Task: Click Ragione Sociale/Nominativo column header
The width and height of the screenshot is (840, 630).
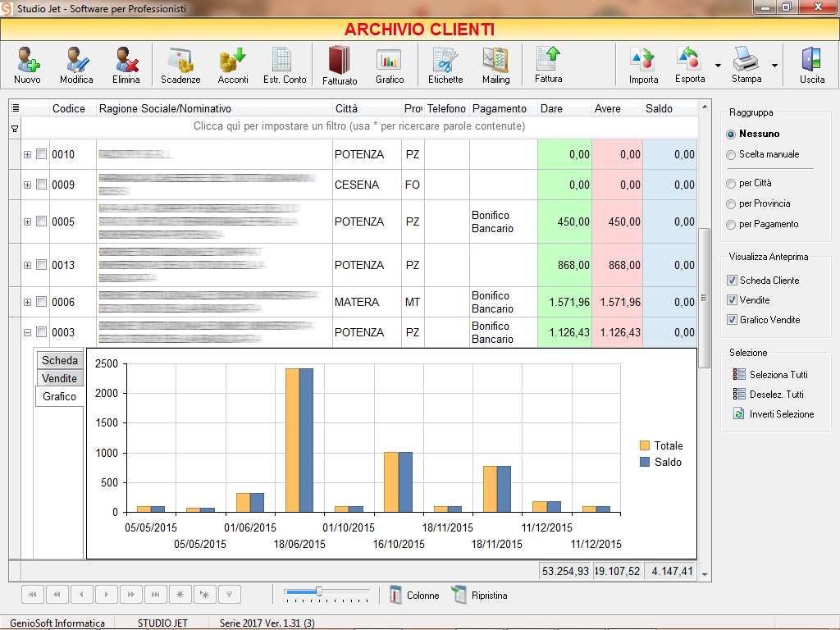Action: pyautogui.click(x=214, y=108)
